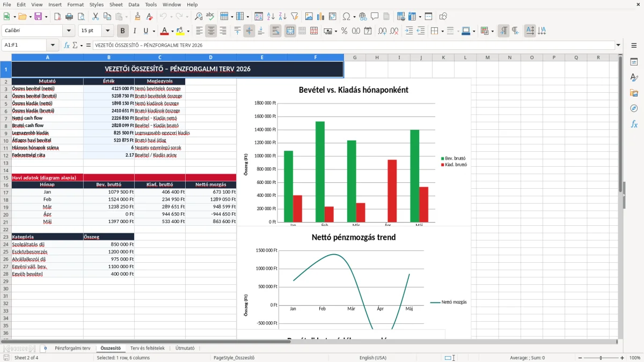Image resolution: width=644 pixels, height=362 pixels.
Task: Apply yellow background color swatch
Action: [x=180, y=31]
